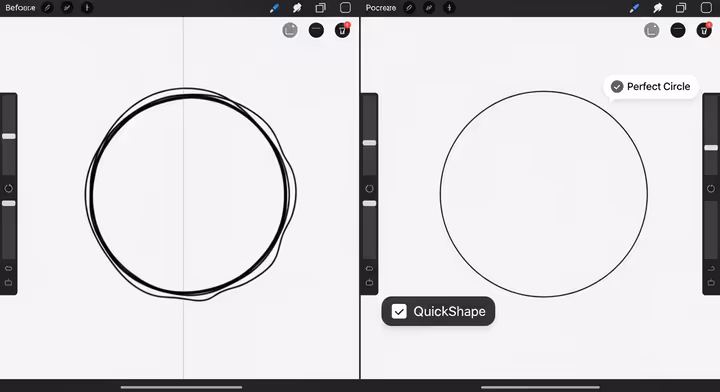Screen dimensions: 720x392
Task: Open the rounded-square color button in the Pocreare panel
Action: click(706, 8)
